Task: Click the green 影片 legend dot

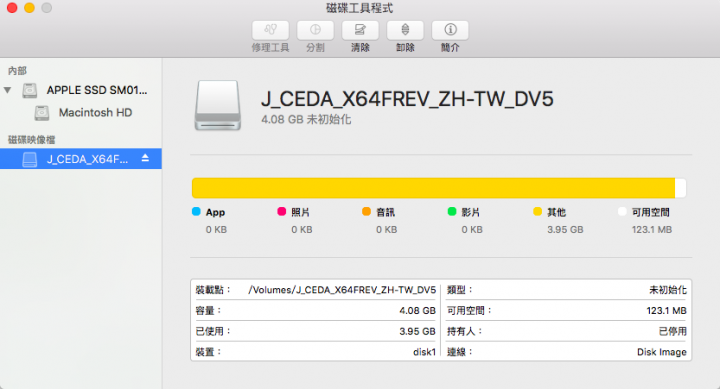Action: coord(452,211)
